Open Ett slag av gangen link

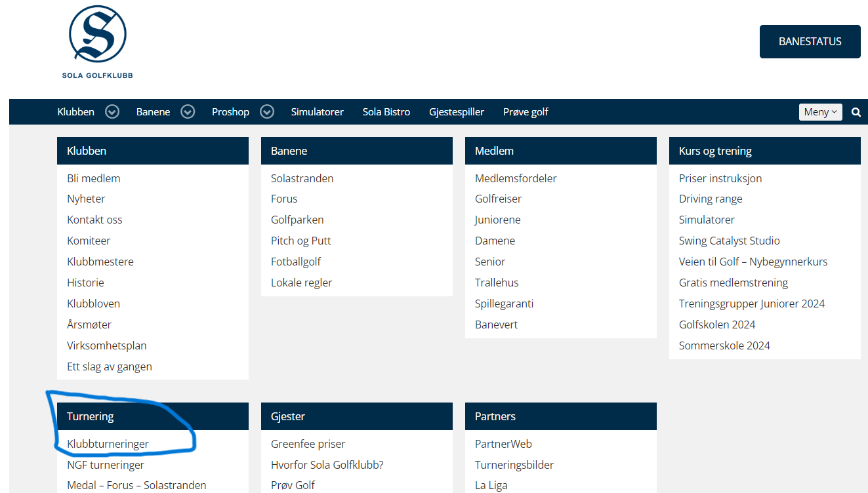(110, 366)
